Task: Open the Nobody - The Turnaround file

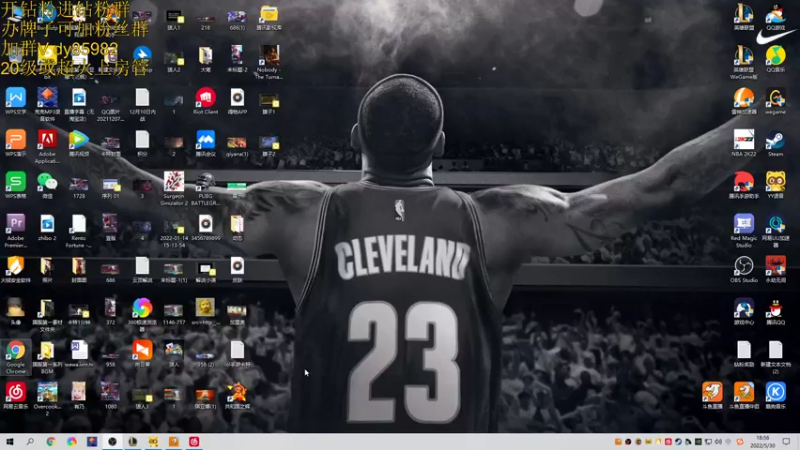Action: pos(268,62)
